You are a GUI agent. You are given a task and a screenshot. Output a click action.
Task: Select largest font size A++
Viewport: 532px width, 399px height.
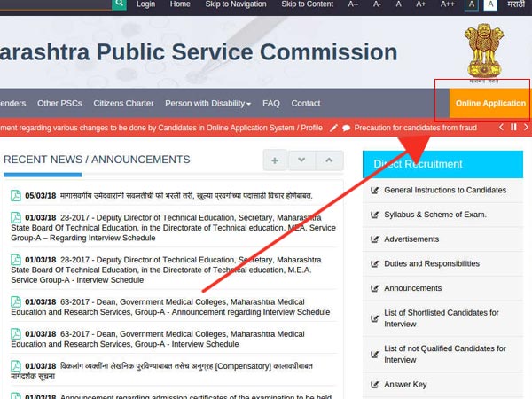[x=447, y=4]
